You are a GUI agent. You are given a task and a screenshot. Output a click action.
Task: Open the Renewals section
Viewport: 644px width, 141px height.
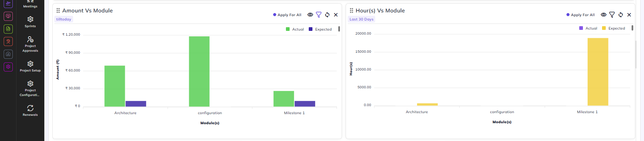coord(30,110)
